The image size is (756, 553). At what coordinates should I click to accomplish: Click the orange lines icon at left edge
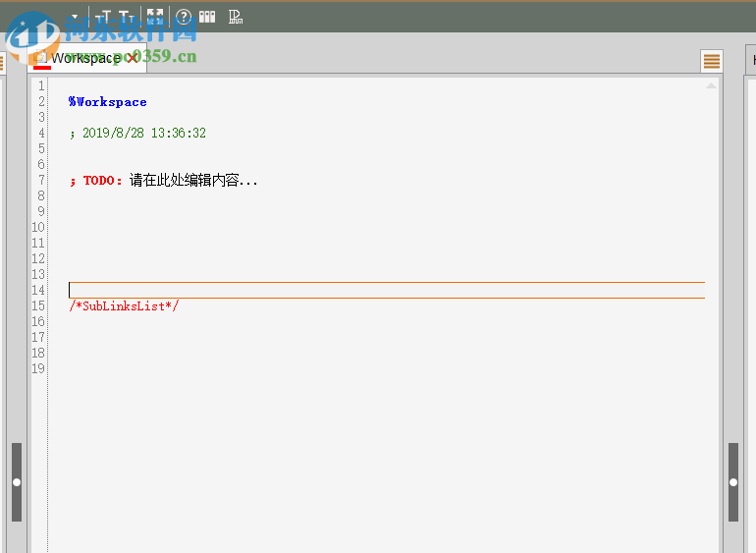1,63
